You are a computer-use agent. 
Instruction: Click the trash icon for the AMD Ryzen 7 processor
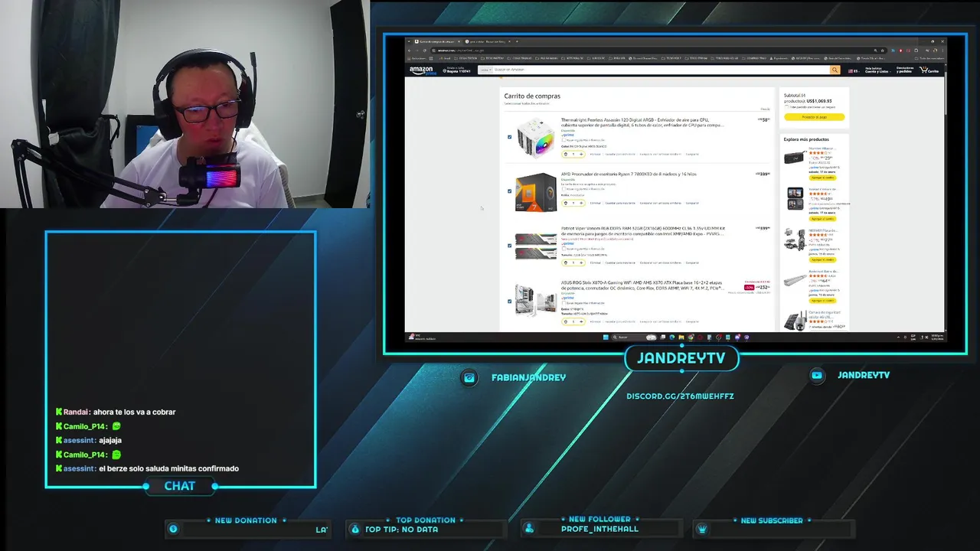pos(566,203)
